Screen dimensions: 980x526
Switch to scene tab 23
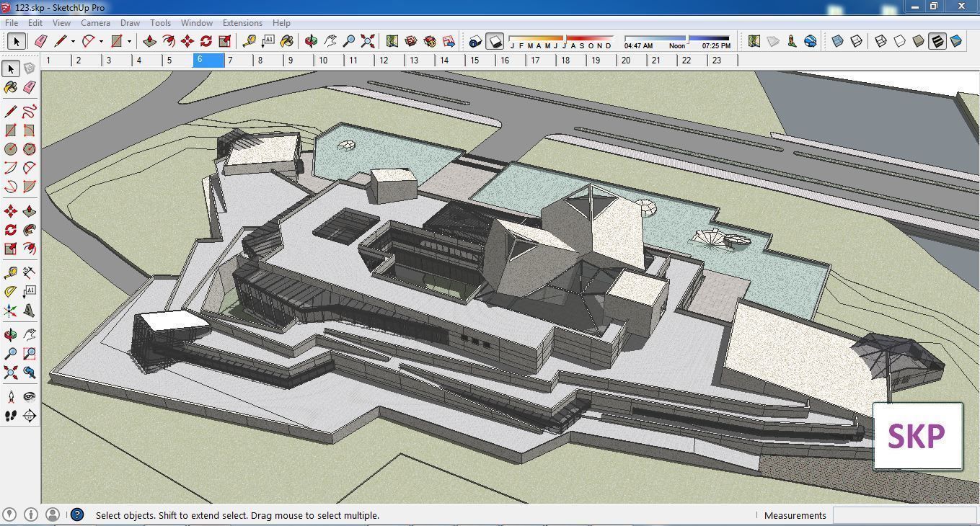coord(723,61)
